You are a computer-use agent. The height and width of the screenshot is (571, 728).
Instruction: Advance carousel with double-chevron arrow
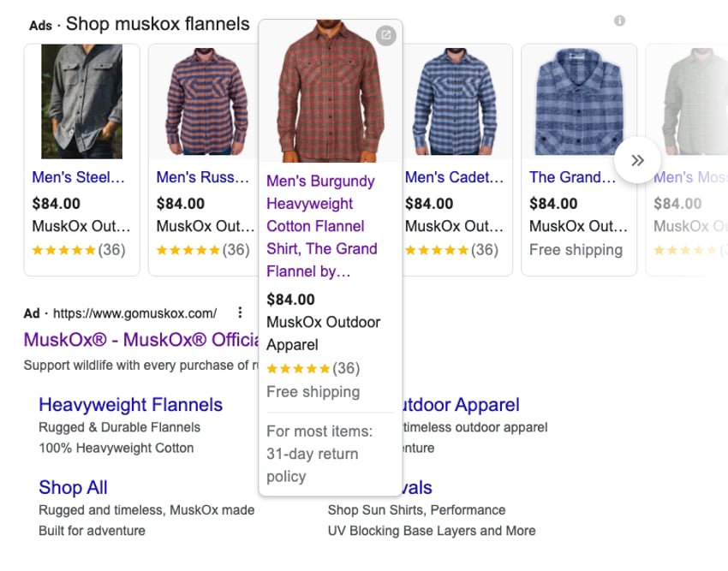click(x=637, y=160)
